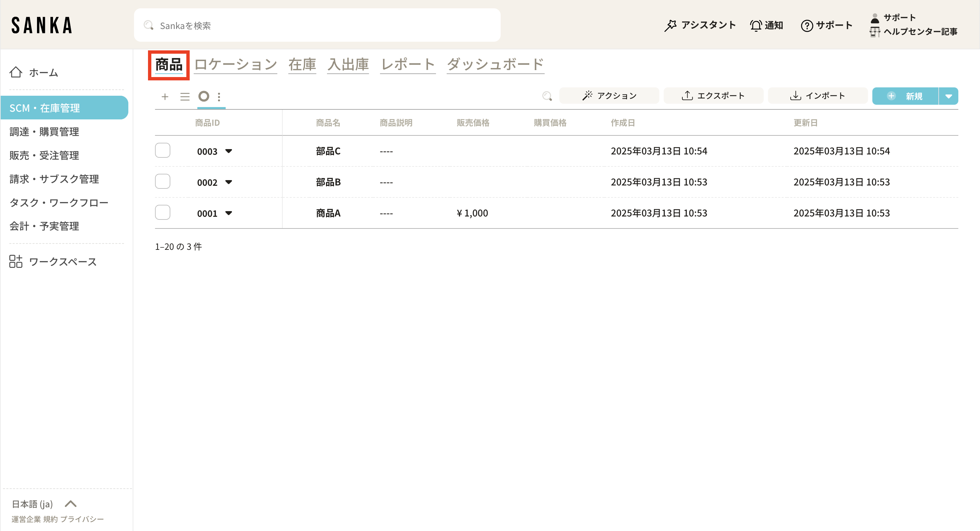Click the ワークスペース grid icon
The image size is (980, 531).
click(x=16, y=261)
